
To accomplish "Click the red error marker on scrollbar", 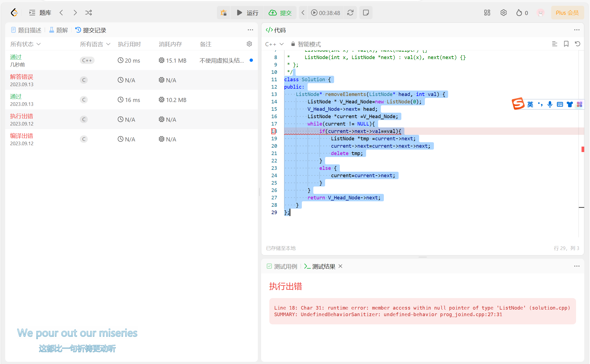I will 583,149.
